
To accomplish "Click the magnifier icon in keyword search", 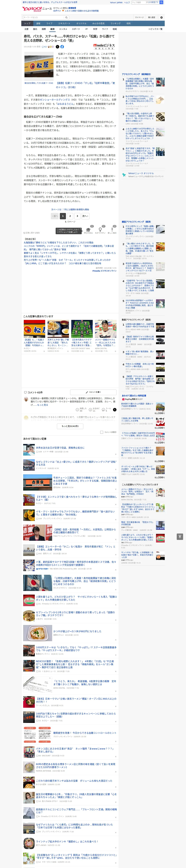I will 66,18.
